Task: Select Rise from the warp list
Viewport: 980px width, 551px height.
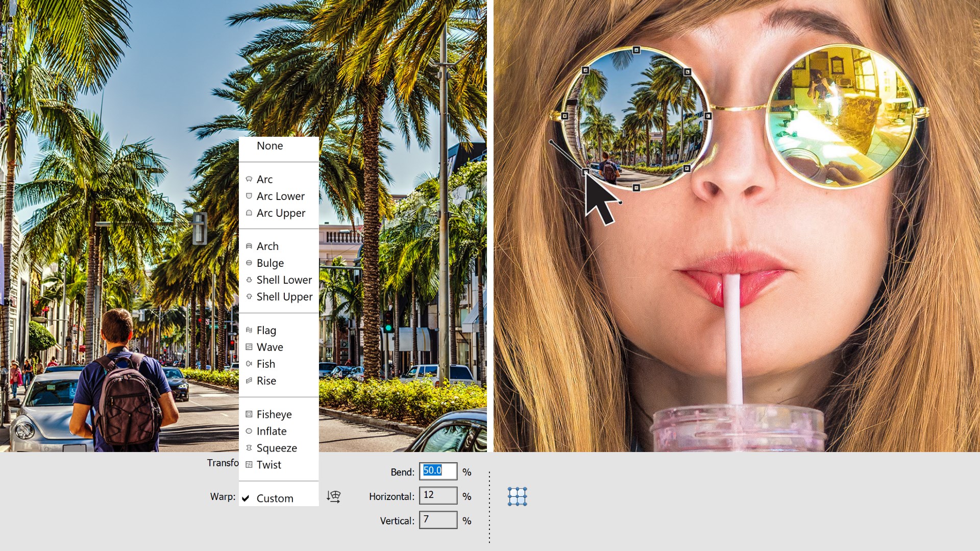Action: [267, 381]
